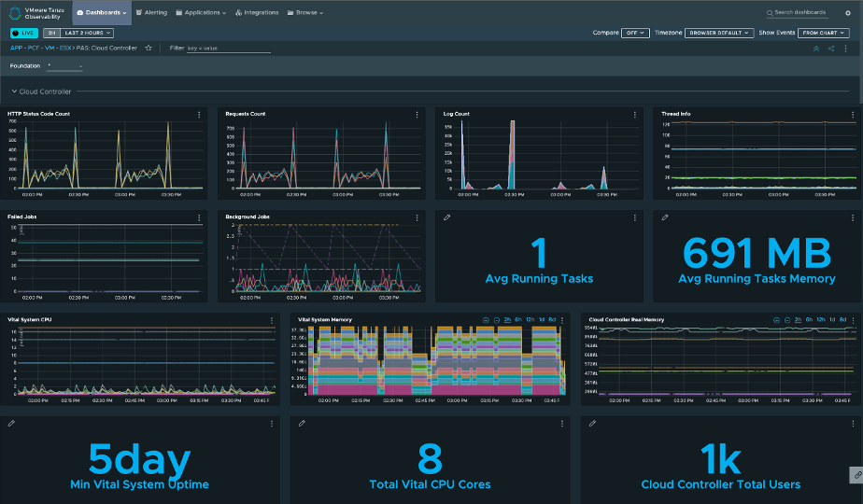This screenshot has width=863, height=504.
Task: Edit the Avg Running Tasks chart via pencil icon
Action: (x=447, y=217)
